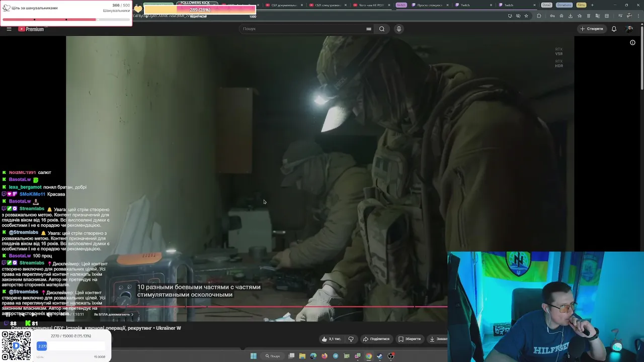Screen dimensions: 644x362
Task: Click chat username NoizMC1991
Action: [22, 172]
